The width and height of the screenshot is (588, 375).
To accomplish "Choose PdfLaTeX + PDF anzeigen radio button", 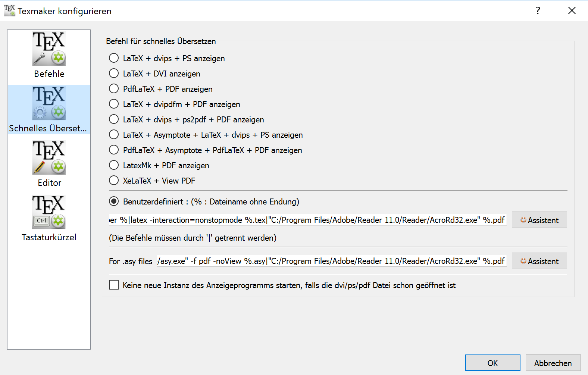I will click(114, 89).
